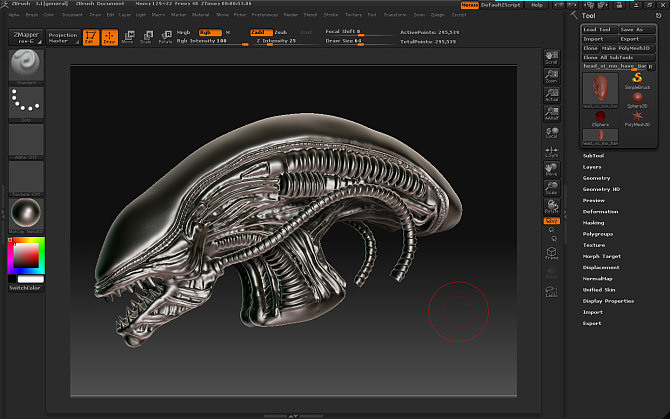
Task: Click the right shelf Rotate icon
Action: [552, 207]
